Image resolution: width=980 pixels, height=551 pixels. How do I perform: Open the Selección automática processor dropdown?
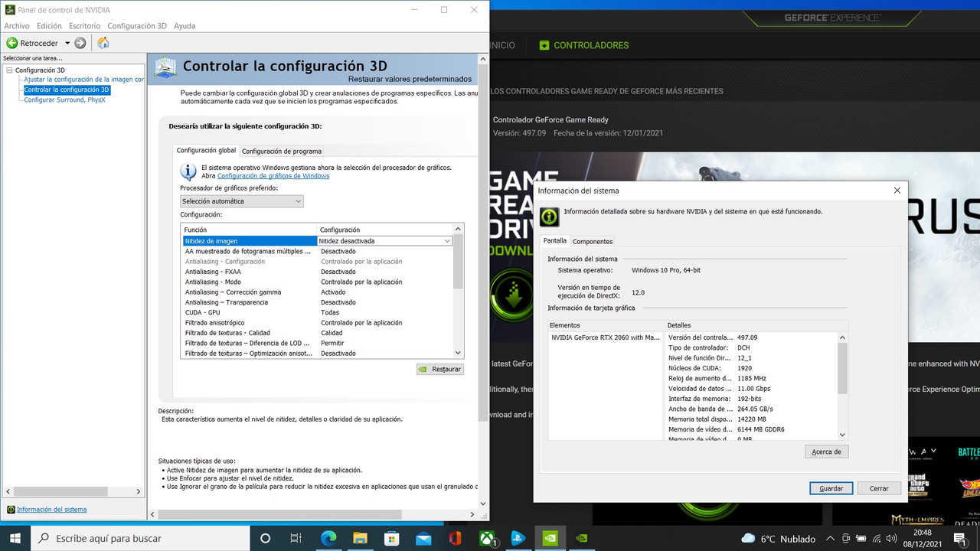[242, 201]
